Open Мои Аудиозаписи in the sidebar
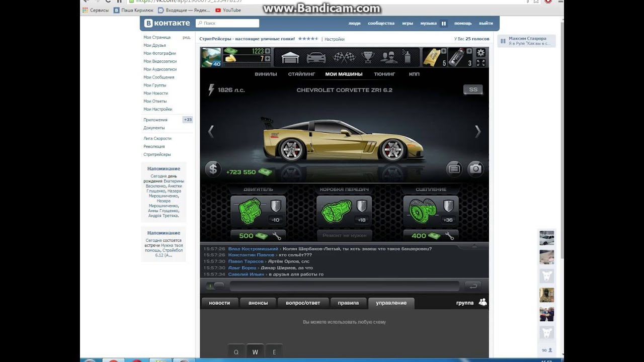This screenshot has height=362, width=644. pyautogui.click(x=160, y=69)
